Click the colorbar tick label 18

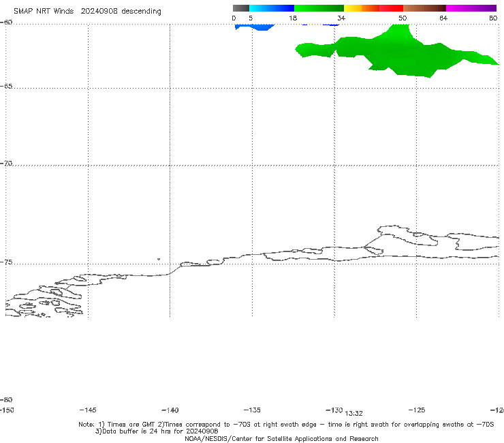click(x=293, y=18)
